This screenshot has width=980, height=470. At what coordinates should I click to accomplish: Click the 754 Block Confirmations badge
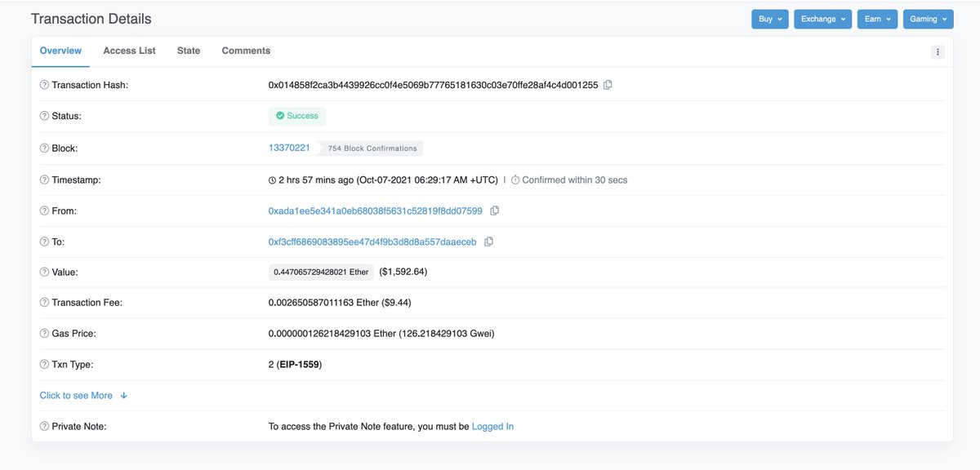372,149
